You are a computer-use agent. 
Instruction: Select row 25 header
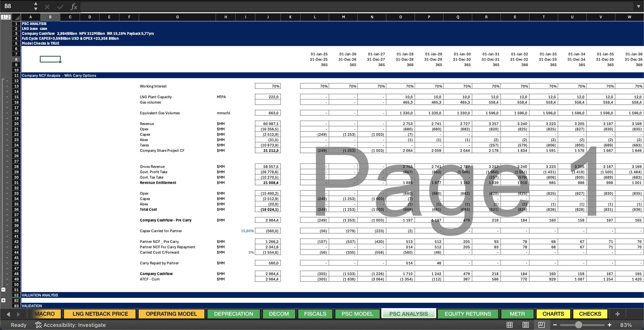16,150
